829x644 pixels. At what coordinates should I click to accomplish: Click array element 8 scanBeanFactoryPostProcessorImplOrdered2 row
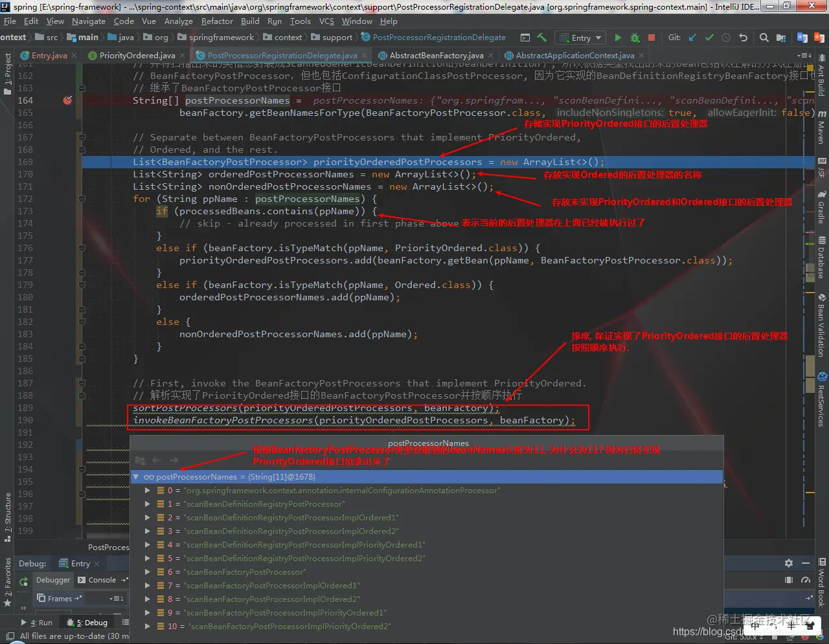pyautogui.click(x=426, y=599)
